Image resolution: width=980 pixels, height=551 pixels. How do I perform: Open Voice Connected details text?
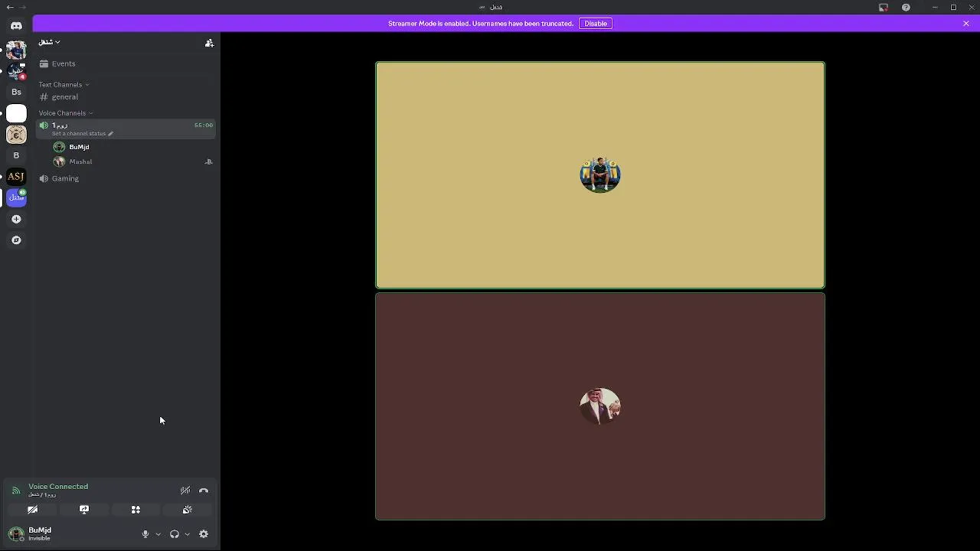[x=58, y=487]
